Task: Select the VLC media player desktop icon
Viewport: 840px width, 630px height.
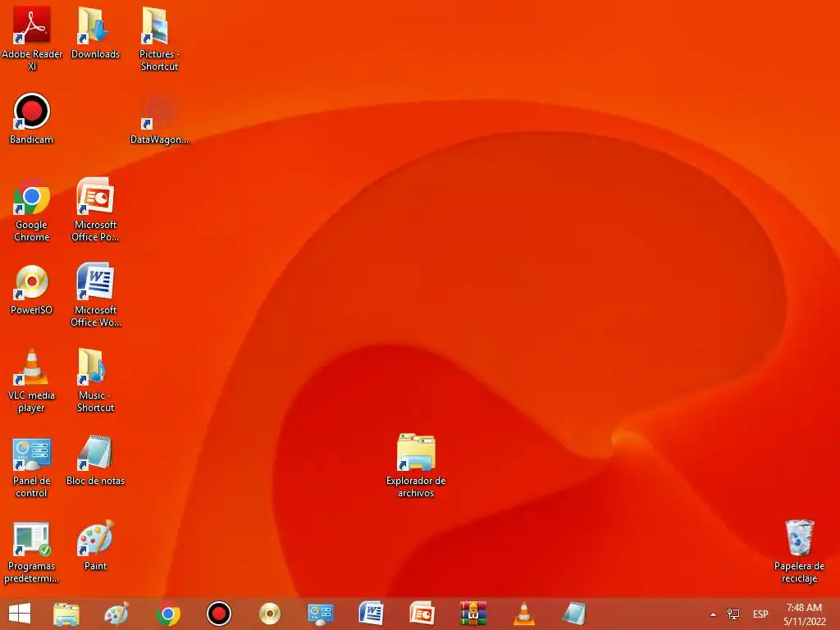Action: 32,381
